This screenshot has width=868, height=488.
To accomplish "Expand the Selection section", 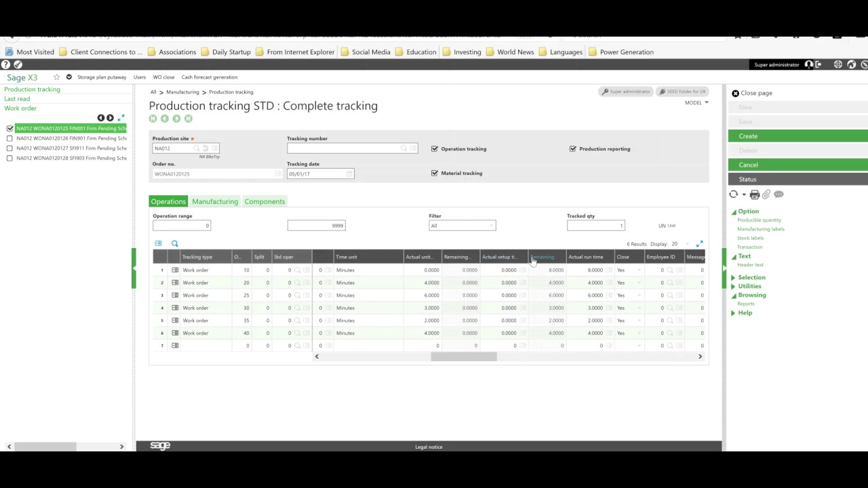I will point(734,277).
